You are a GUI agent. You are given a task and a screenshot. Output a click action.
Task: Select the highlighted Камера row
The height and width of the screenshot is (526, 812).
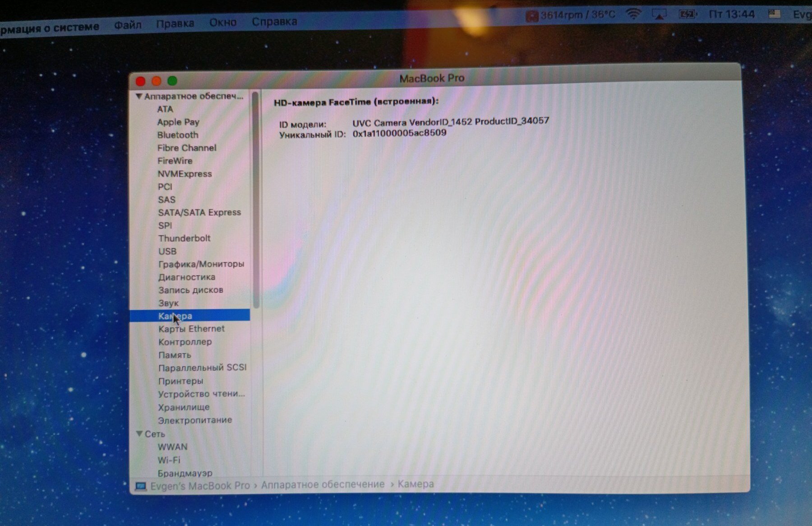(x=189, y=315)
